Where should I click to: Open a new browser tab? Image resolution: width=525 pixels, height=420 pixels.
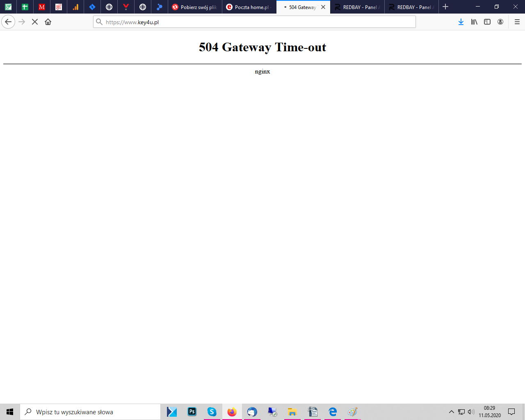[x=445, y=7]
